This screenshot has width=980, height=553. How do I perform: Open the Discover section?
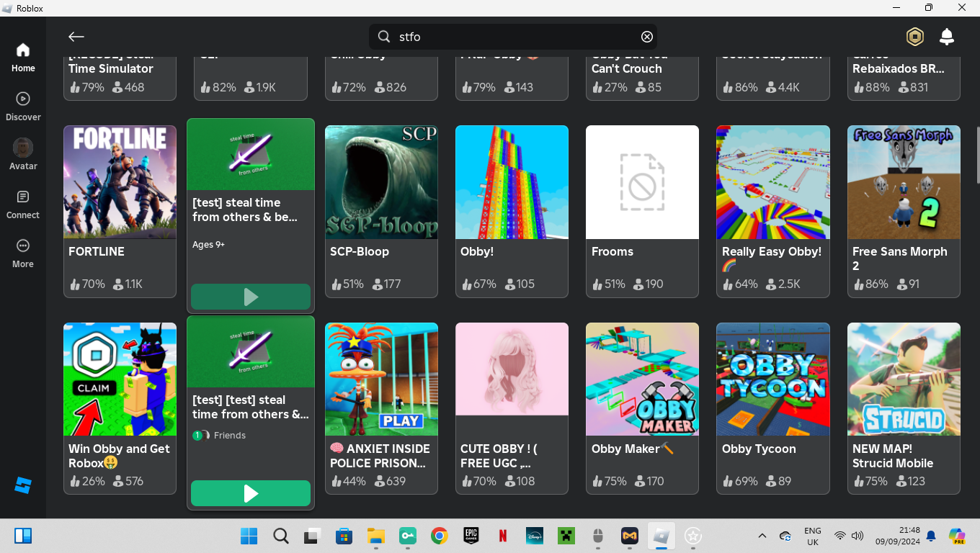[x=23, y=106]
